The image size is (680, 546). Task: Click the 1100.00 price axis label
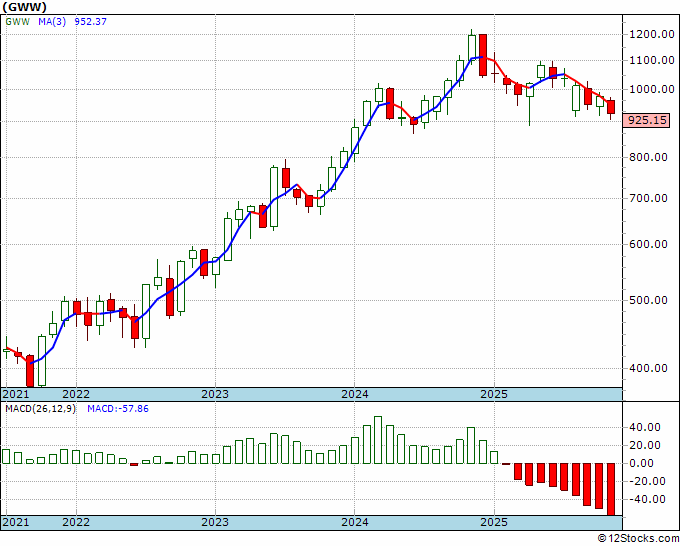(652, 61)
